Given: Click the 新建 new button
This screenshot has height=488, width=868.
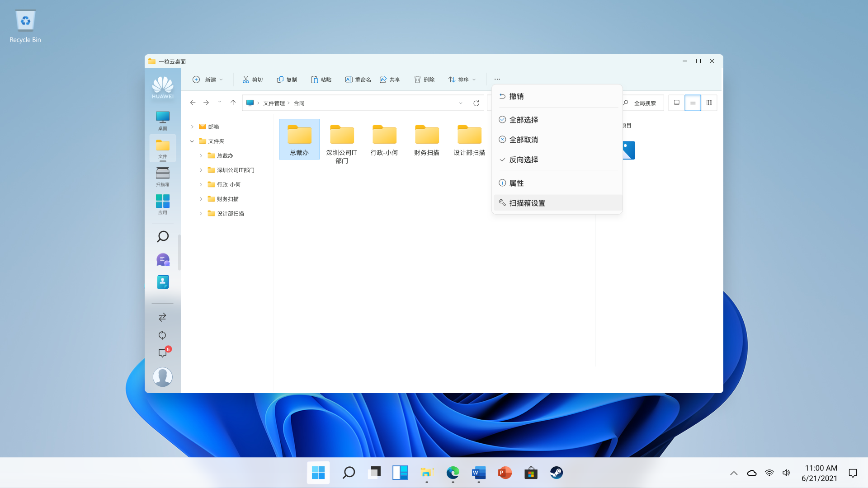Looking at the screenshot, I should point(208,80).
